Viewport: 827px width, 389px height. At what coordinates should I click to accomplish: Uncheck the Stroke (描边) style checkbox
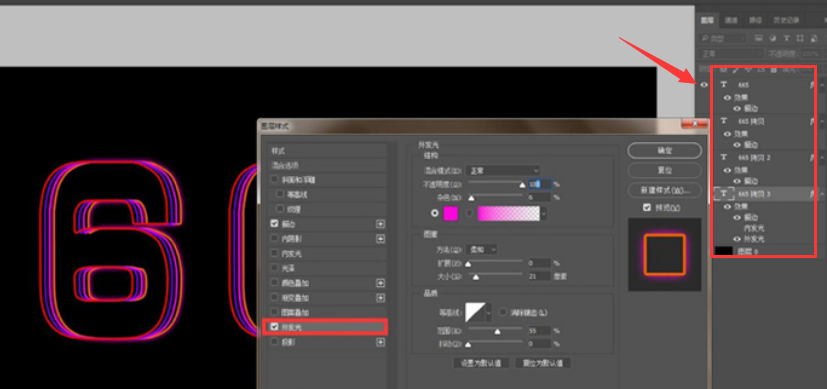(274, 223)
